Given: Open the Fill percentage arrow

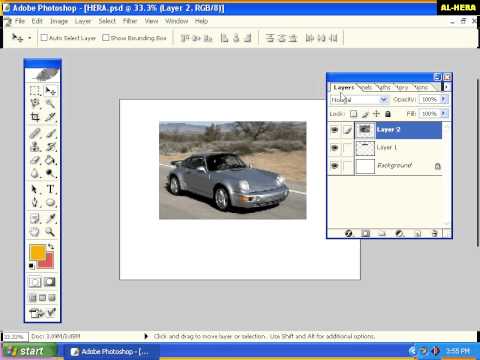Looking at the screenshot, I should coord(443,114).
